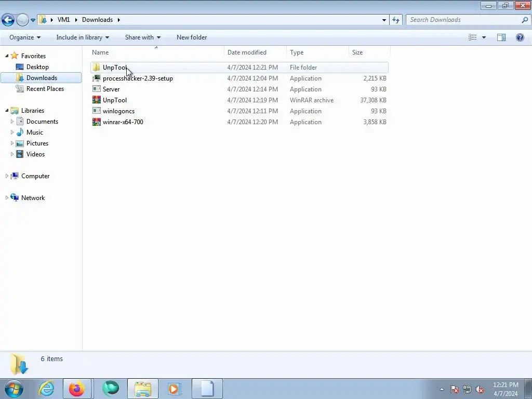
Task: Expand the Pictures library
Action: click(12, 143)
